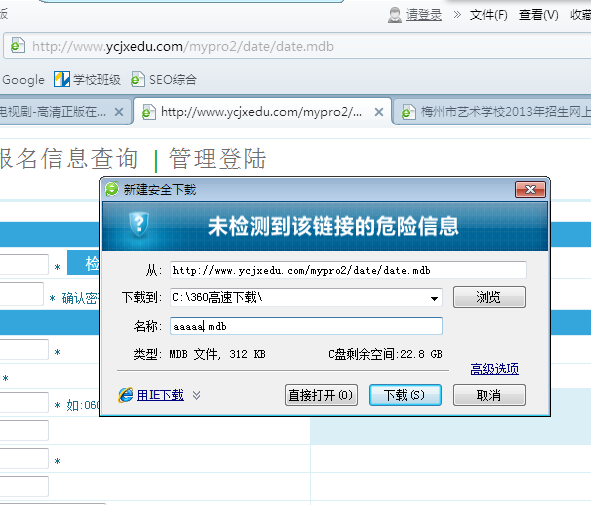Viewport: 591px width, 505px height.
Task: Expand the double-chevron overflow menu arrow
Action: (457, 15)
